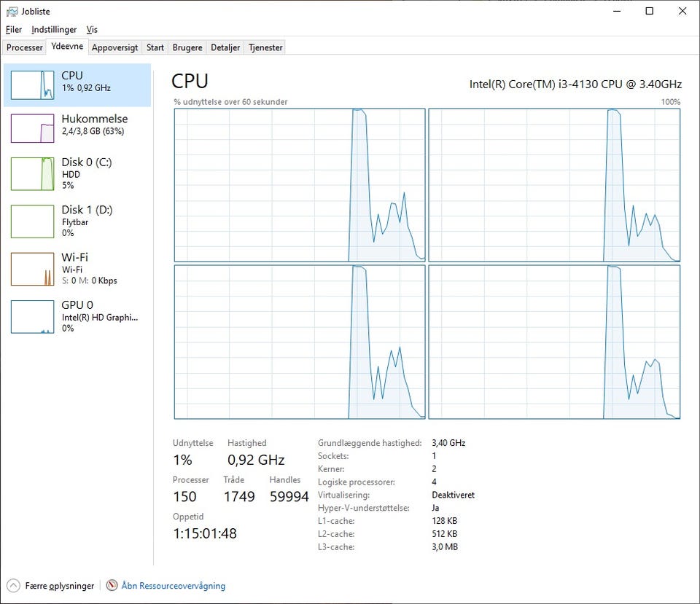Screen dimensions: 700x604
Task: Click the Disk 0 (C:) graph thumbnail
Action: click(32, 173)
